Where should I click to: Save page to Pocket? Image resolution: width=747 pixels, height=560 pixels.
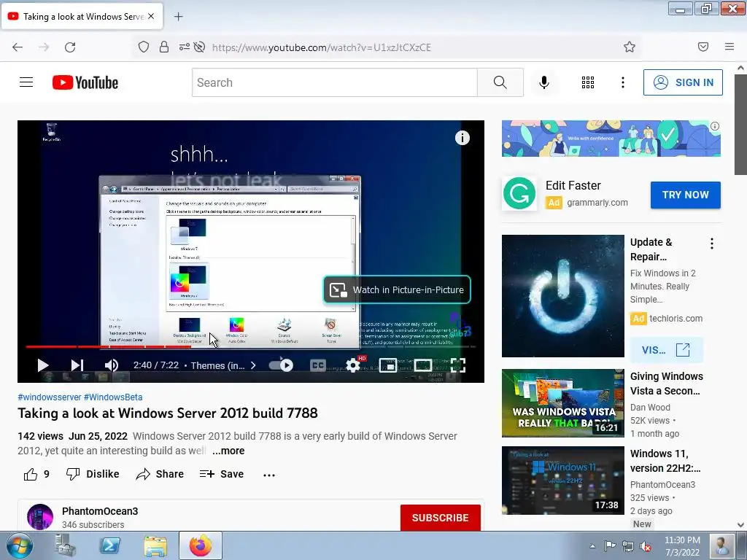click(703, 47)
